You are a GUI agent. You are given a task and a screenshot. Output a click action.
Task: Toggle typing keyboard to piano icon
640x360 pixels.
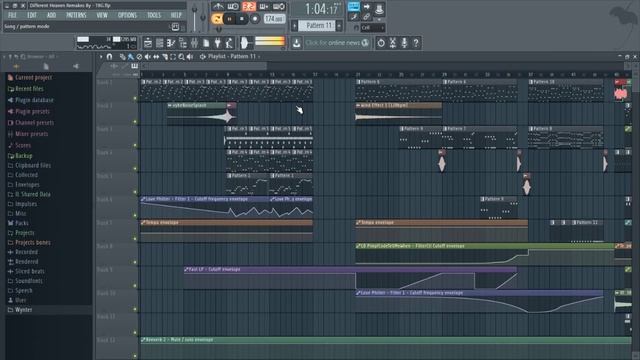353,7
